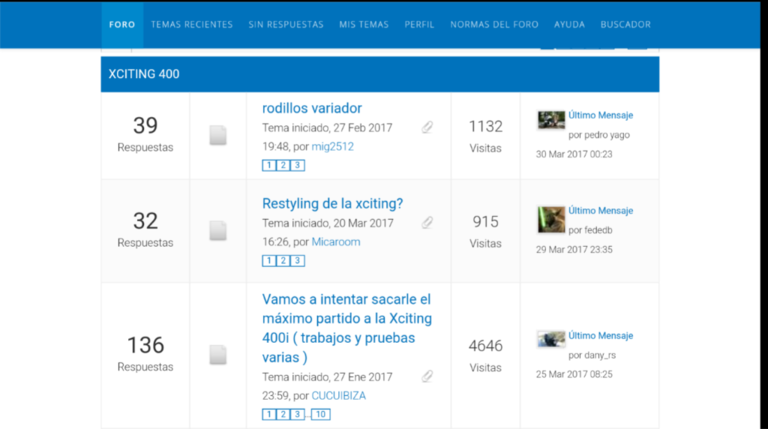
Task: Click the document icon beside rodillos variador
Action: click(218, 135)
